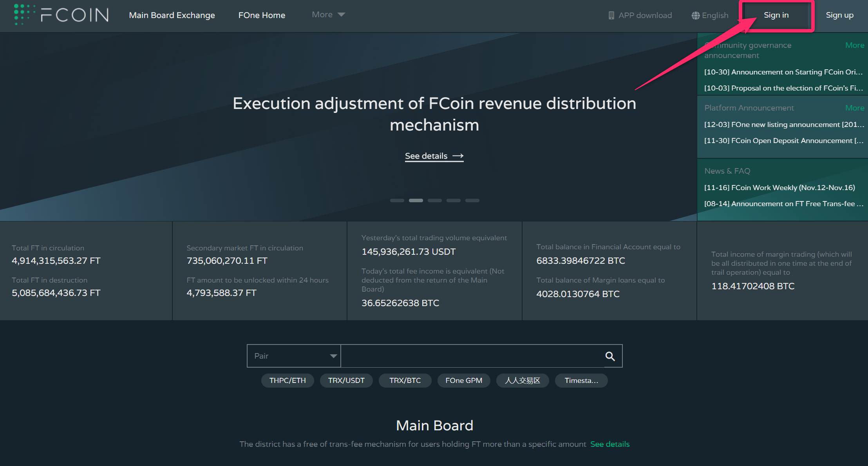This screenshot has width=868, height=466.
Task: Select the first carousel indicator
Action: point(397,200)
